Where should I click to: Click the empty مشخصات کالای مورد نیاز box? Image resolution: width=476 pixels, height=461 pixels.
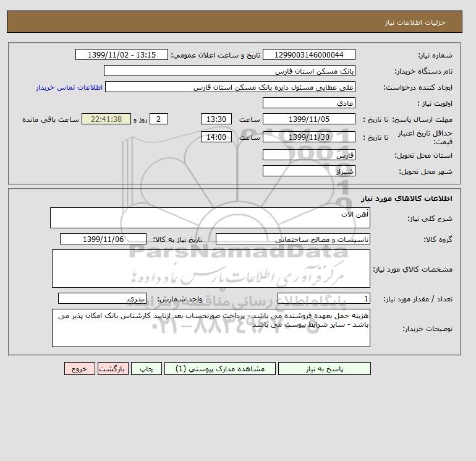[211, 269]
